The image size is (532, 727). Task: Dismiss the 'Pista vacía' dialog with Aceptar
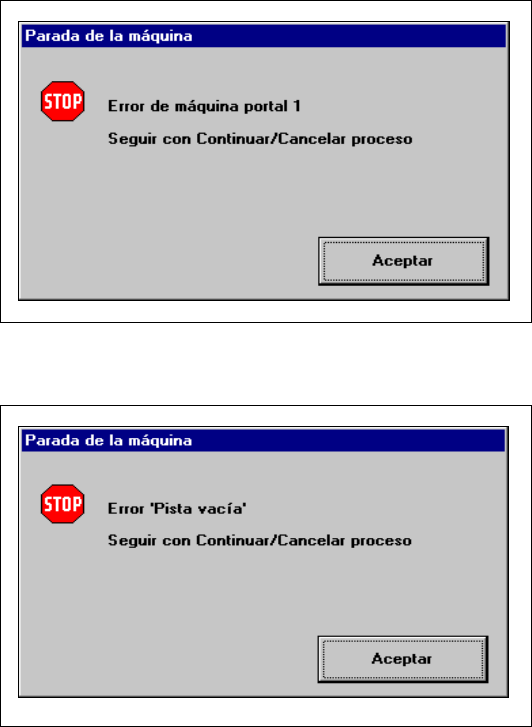click(x=403, y=659)
